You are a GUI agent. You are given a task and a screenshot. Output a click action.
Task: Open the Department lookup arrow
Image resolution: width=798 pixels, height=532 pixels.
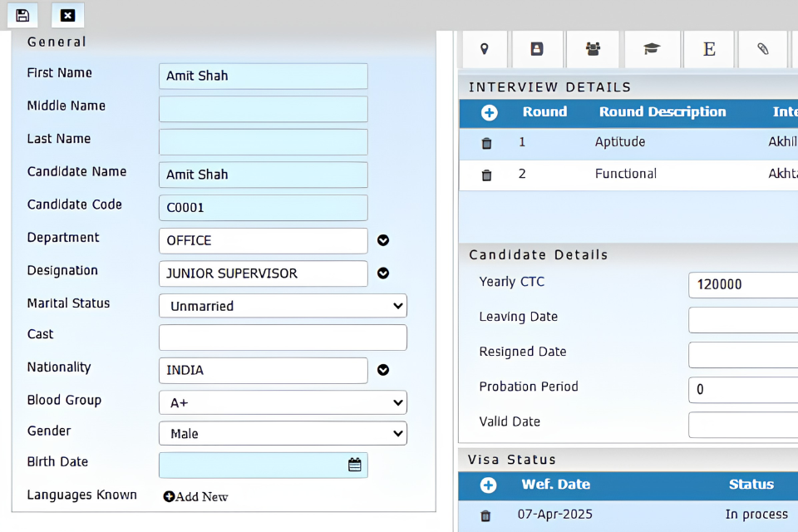pyautogui.click(x=383, y=240)
